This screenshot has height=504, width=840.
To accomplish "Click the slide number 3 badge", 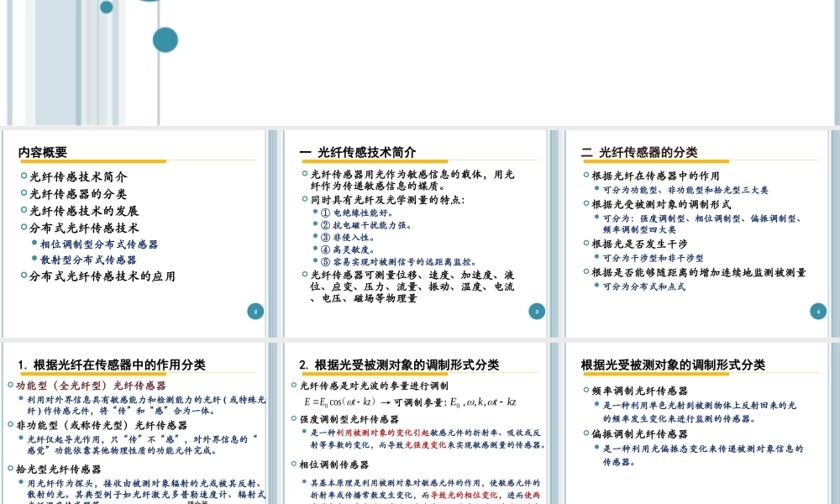I will coord(537,312).
